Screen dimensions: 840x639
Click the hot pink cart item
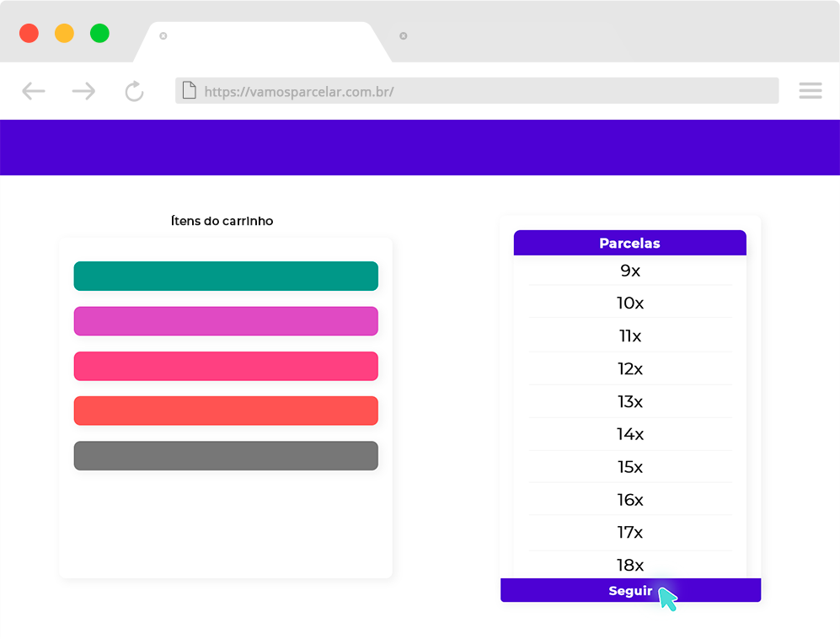(x=226, y=366)
